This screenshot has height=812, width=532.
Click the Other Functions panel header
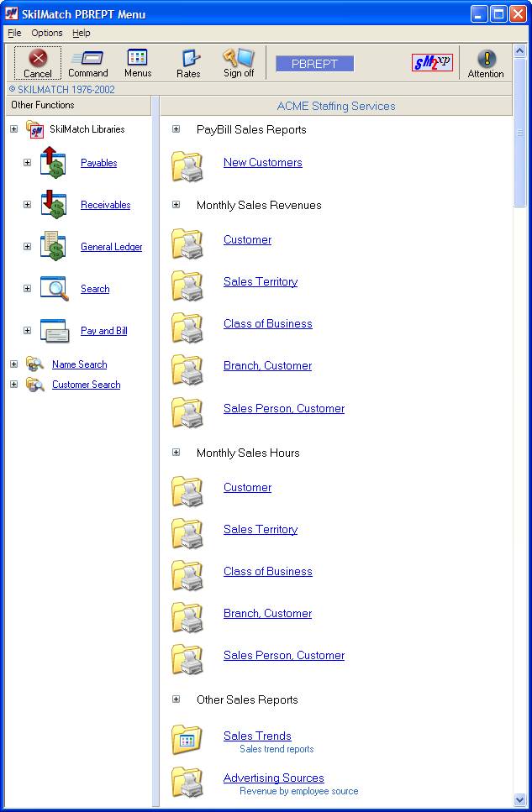pos(78,105)
